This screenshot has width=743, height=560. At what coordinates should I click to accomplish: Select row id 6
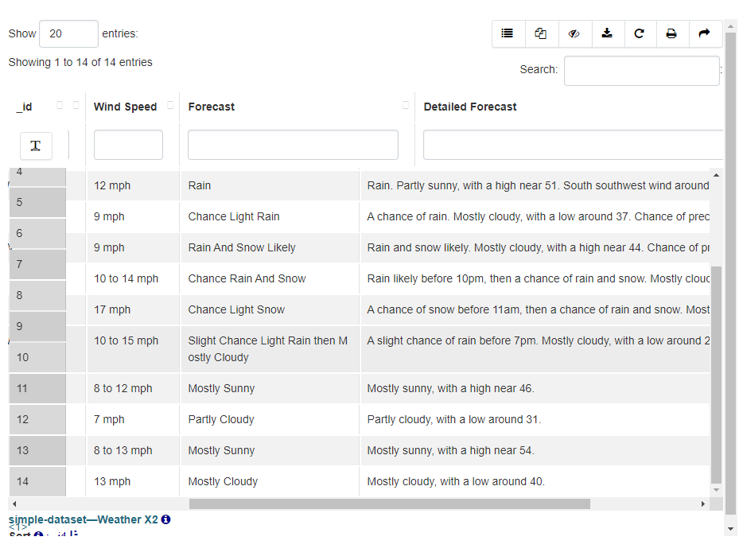[37, 233]
